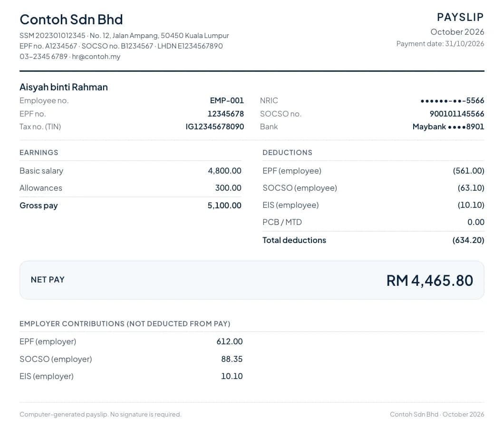Click employee EPF number 12345678
The width and height of the screenshot is (504, 428).
(x=226, y=114)
